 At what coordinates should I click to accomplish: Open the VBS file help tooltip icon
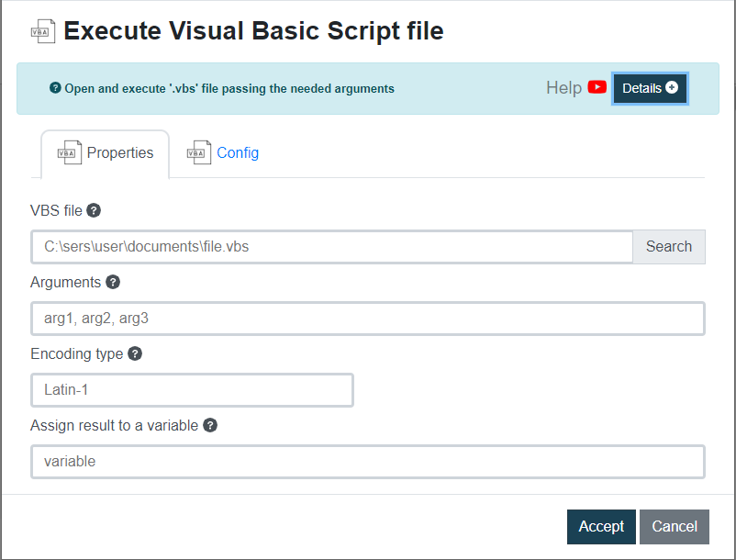click(x=94, y=210)
